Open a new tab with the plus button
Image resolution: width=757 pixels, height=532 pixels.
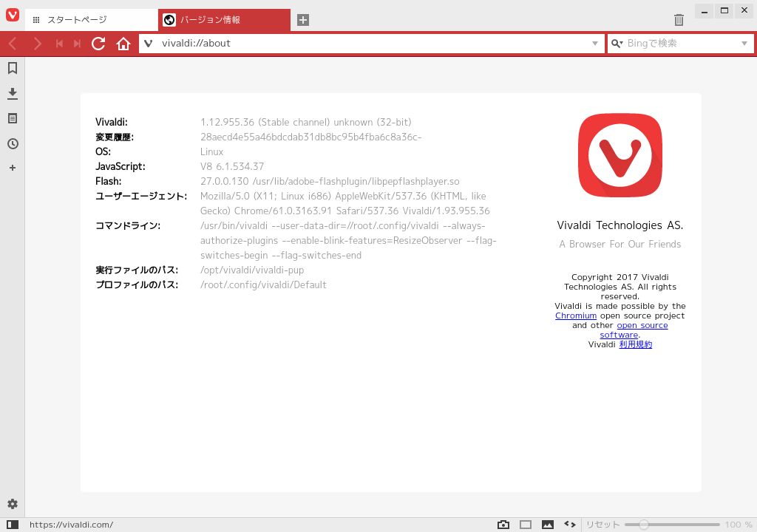(x=302, y=20)
